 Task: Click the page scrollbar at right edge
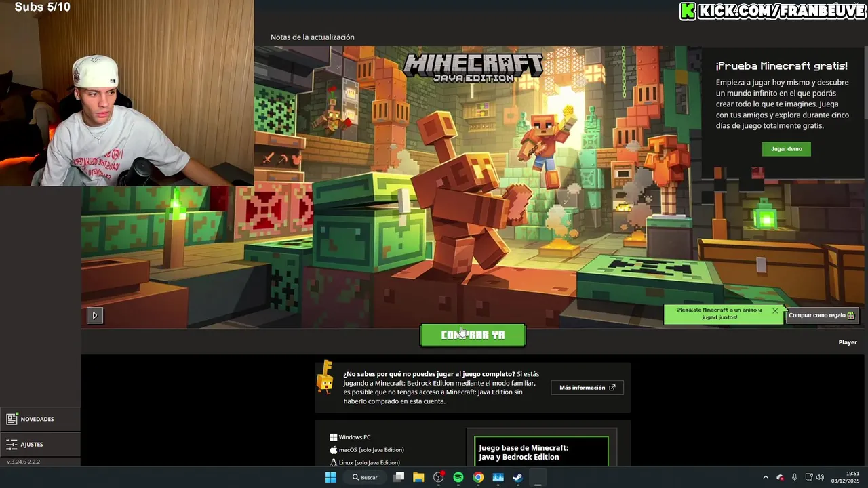[865, 81]
